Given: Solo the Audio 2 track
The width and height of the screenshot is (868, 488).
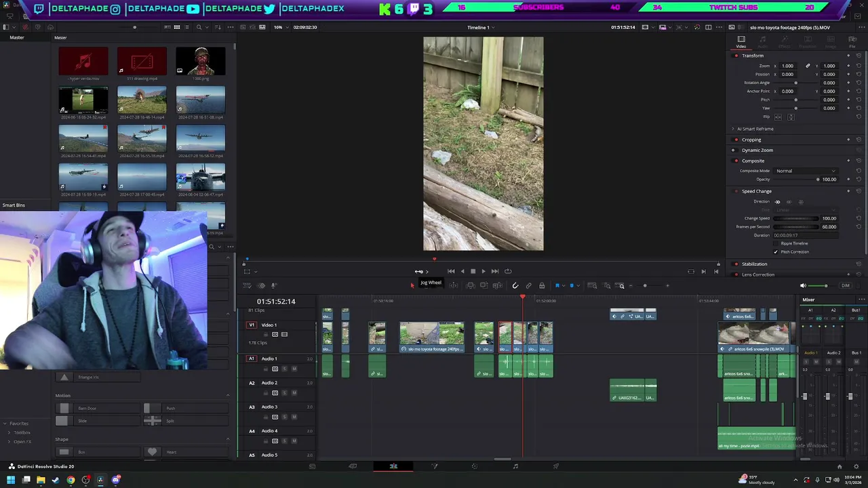Looking at the screenshot, I should pyautogui.click(x=284, y=393).
